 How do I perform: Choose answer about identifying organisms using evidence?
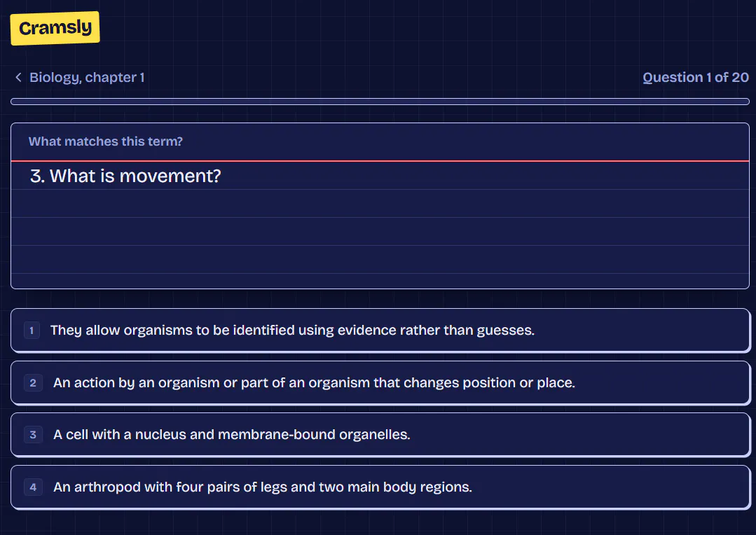point(380,331)
